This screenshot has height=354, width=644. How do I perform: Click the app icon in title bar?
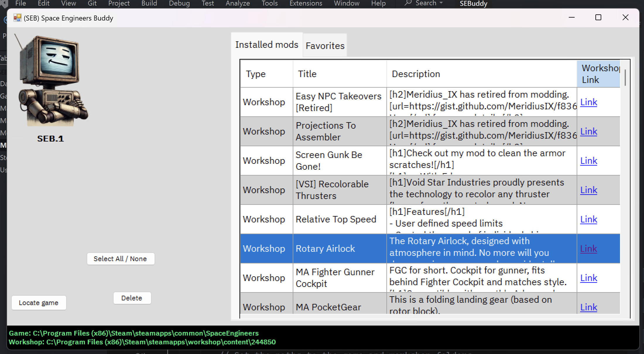tap(17, 18)
